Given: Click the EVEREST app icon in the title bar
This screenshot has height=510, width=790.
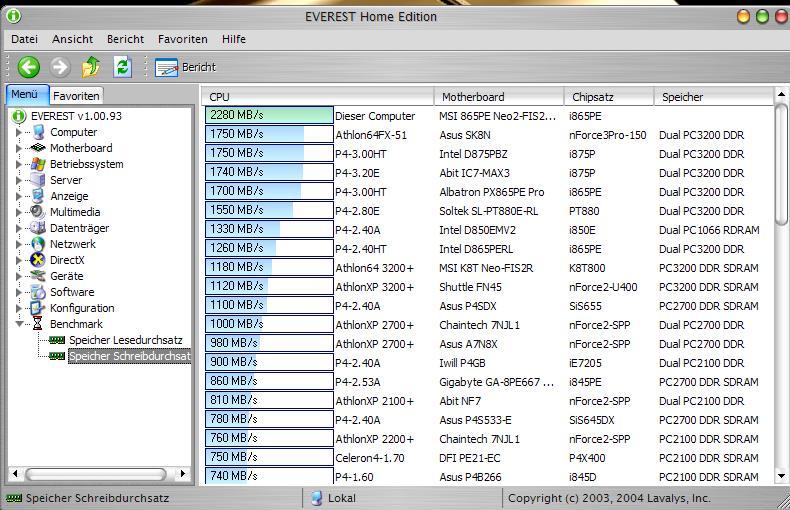Looking at the screenshot, I should (14, 16).
